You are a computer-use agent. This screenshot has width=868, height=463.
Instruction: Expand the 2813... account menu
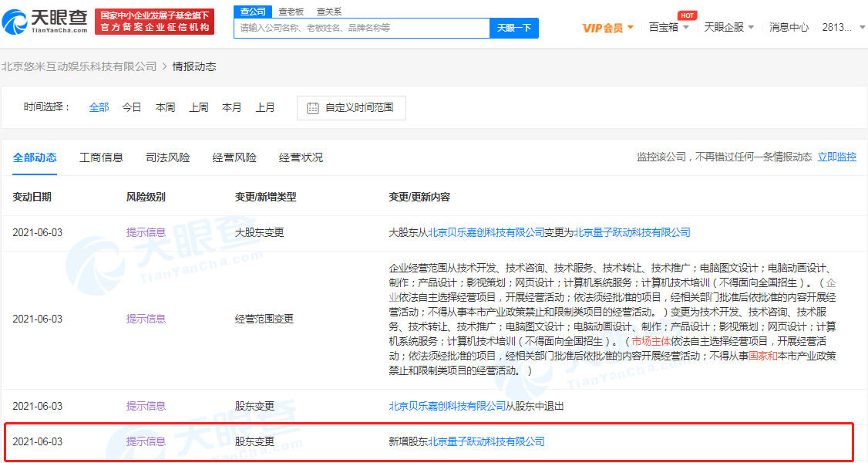(x=843, y=27)
